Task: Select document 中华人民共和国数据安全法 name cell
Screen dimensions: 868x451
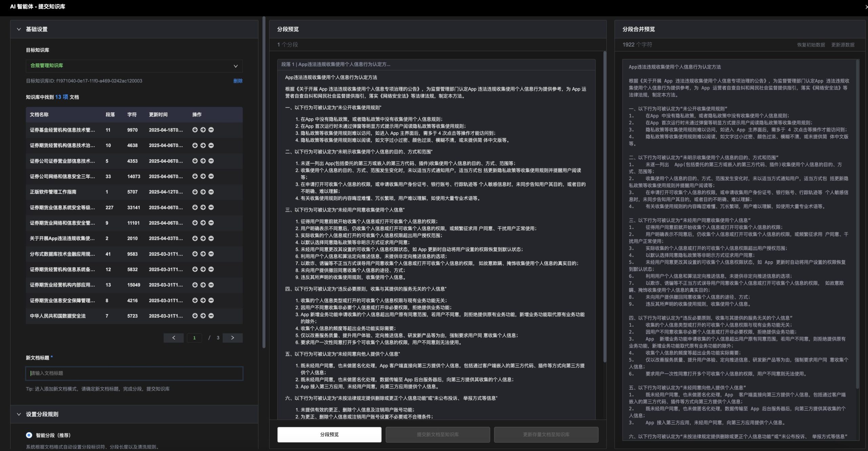Action: pyautogui.click(x=58, y=316)
